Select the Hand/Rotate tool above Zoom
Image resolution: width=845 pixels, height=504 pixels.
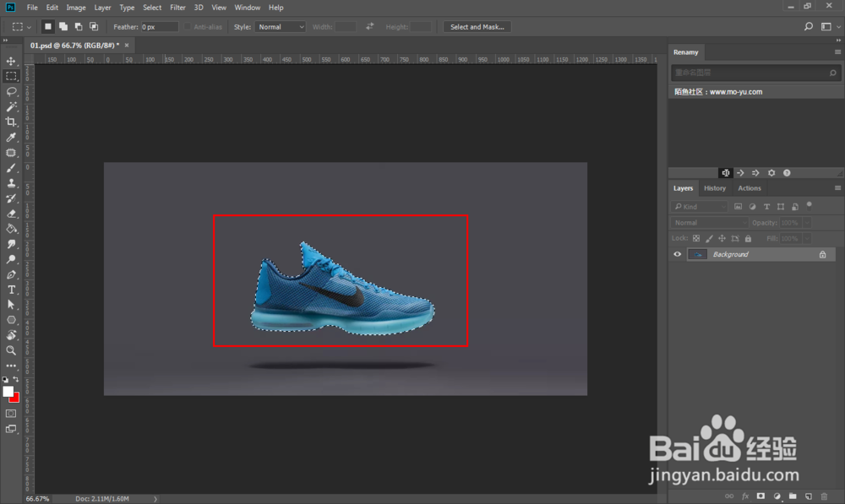coord(11,335)
